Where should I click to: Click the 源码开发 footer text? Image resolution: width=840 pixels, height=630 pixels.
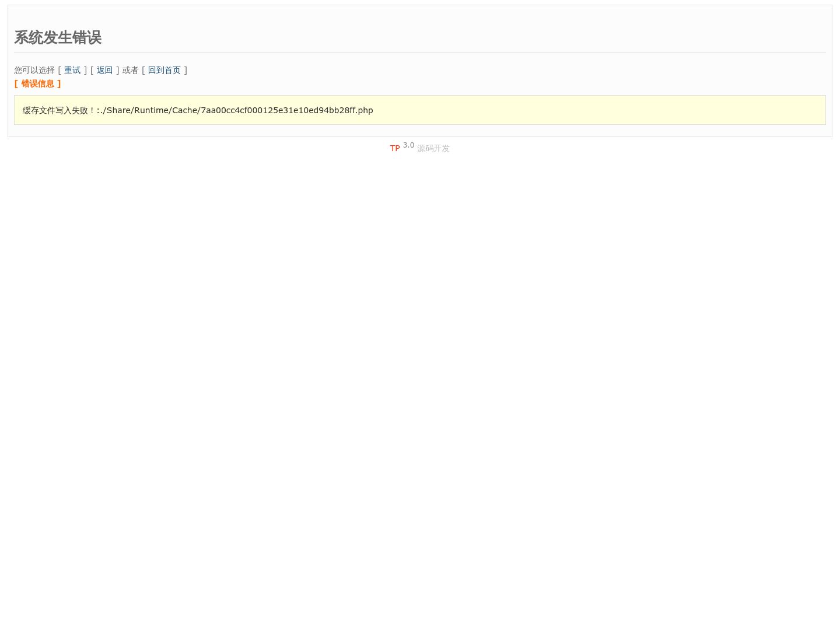point(433,148)
